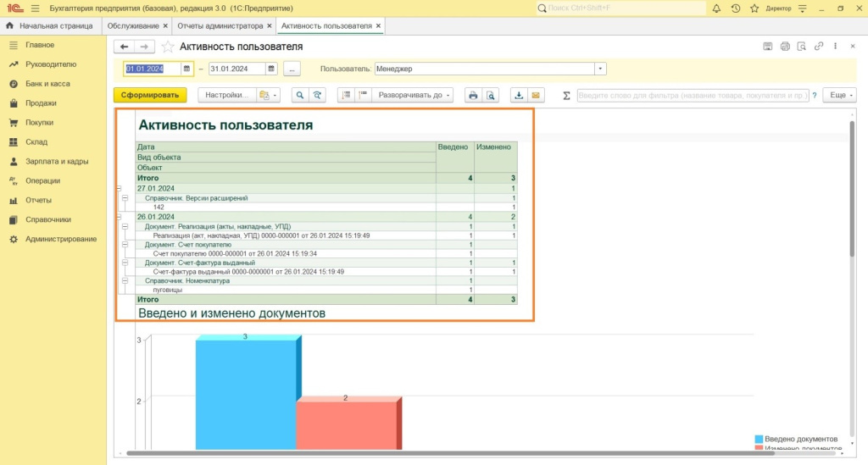Click the copy link chain icon
The image size is (868, 465).
point(817,47)
